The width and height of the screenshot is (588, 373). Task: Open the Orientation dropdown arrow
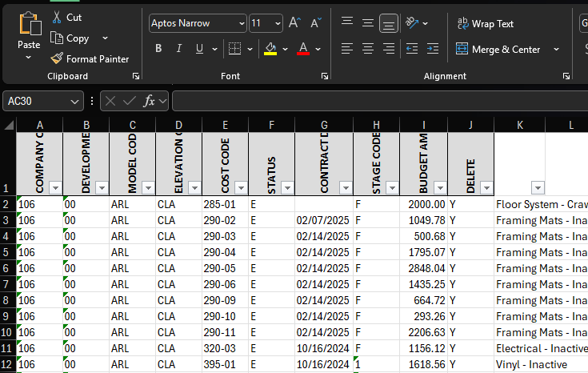(x=426, y=23)
